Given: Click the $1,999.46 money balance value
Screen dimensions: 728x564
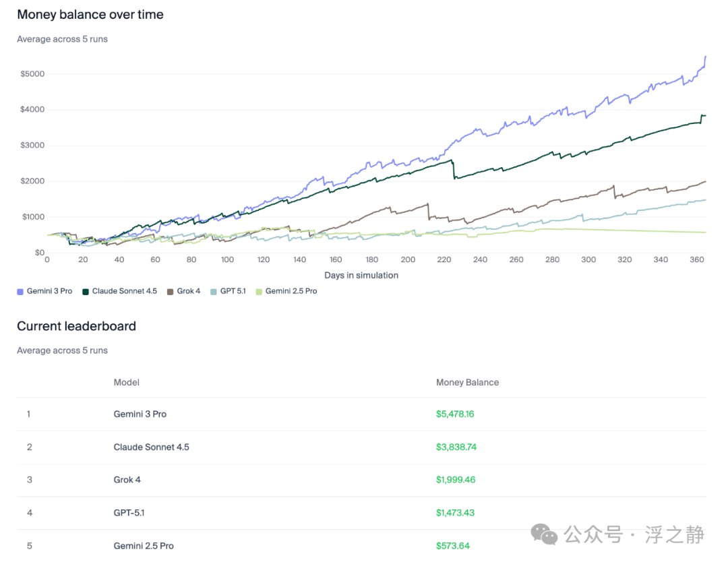Looking at the screenshot, I should click(x=456, y=480).
